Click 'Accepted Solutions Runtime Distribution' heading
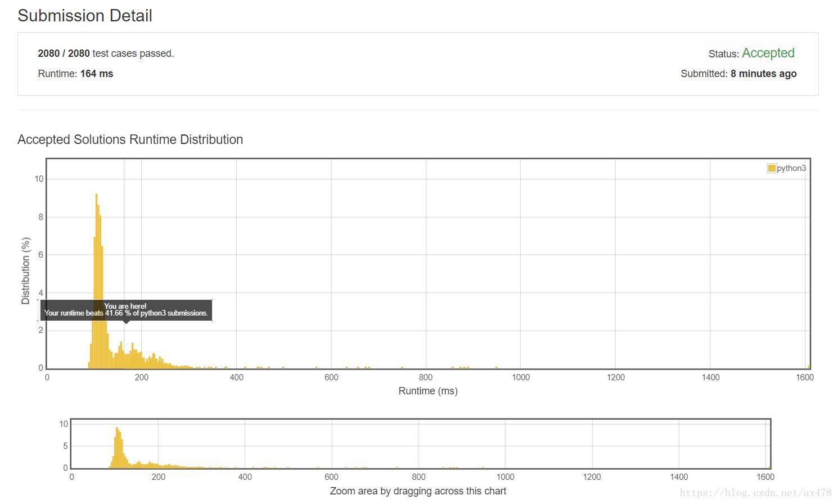 130,139
